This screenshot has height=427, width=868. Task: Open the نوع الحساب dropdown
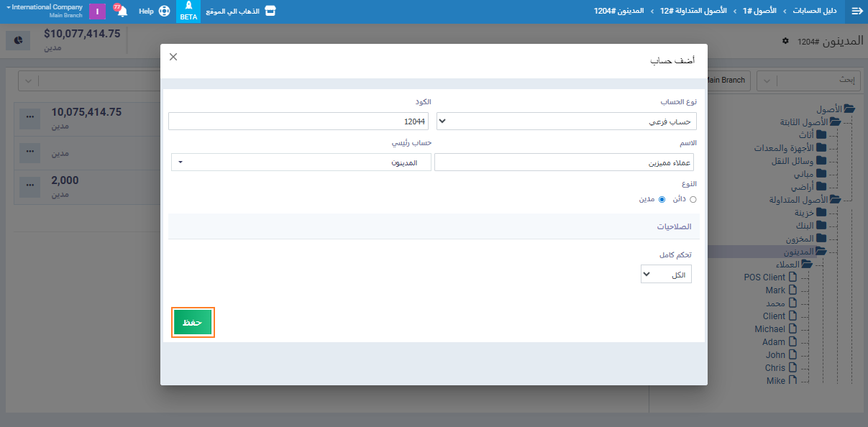point(567,121)
